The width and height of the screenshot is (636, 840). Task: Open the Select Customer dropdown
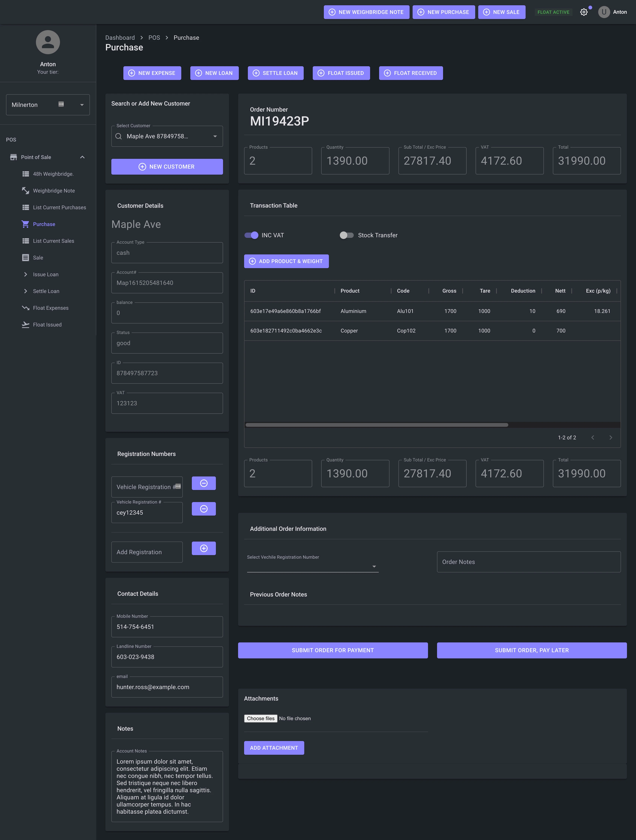pos(215,136)
